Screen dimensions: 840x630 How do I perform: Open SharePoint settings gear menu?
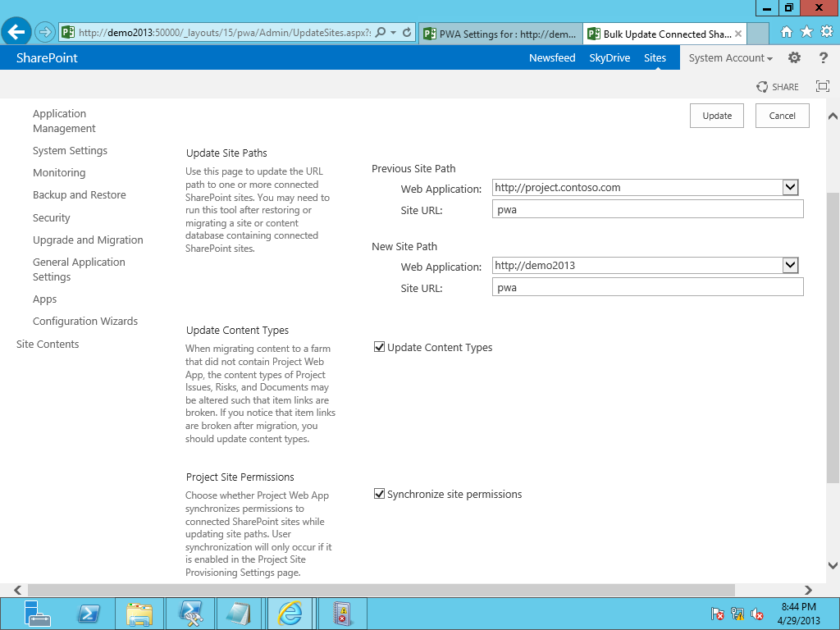click(794, 58)
